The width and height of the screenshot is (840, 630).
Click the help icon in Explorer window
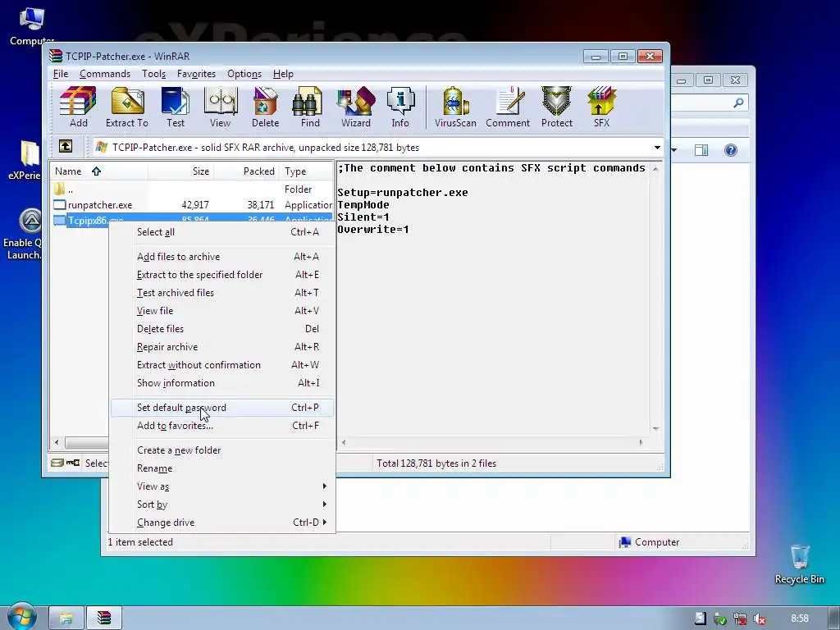pos(731,150)
